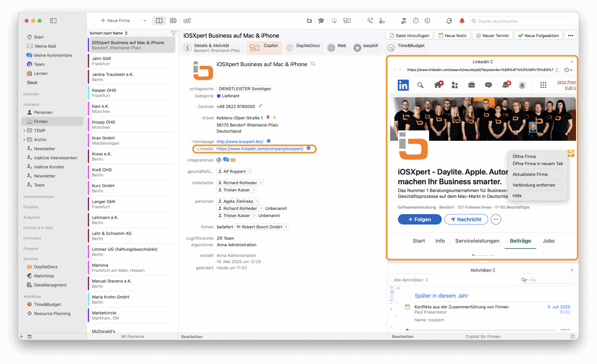This screenshot has width=597, height=364.
Task: Click the list filter funnel icon
Action: pyautogui.click(x=173, y=33)
